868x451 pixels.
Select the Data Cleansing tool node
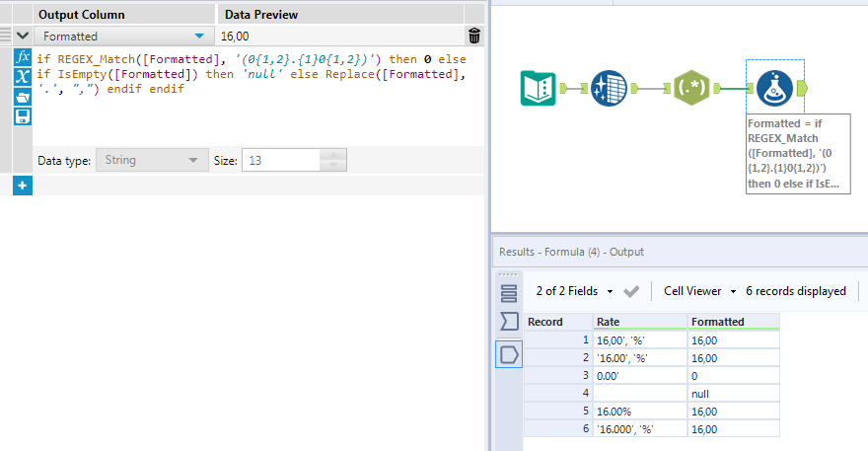[609, 88]
